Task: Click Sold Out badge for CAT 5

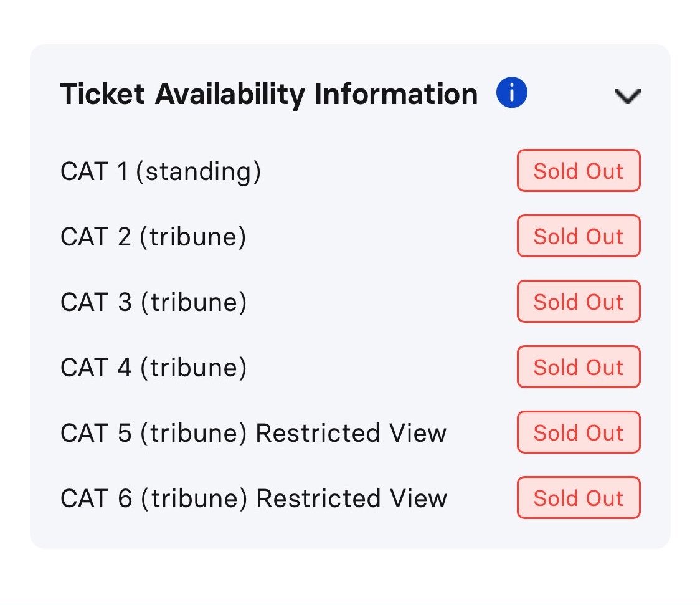Action: tap(579, 432)
